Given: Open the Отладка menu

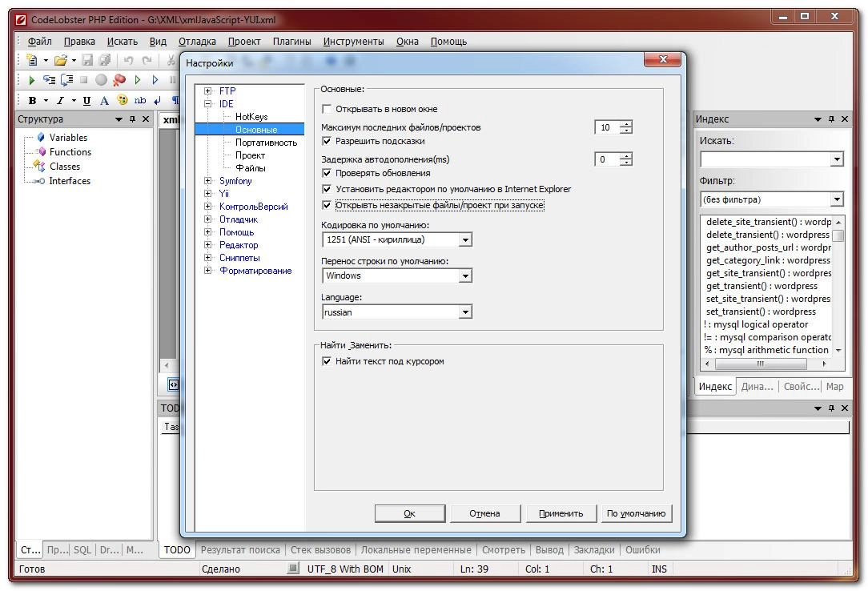Looking at the screenshot, I should coord(197,42).
